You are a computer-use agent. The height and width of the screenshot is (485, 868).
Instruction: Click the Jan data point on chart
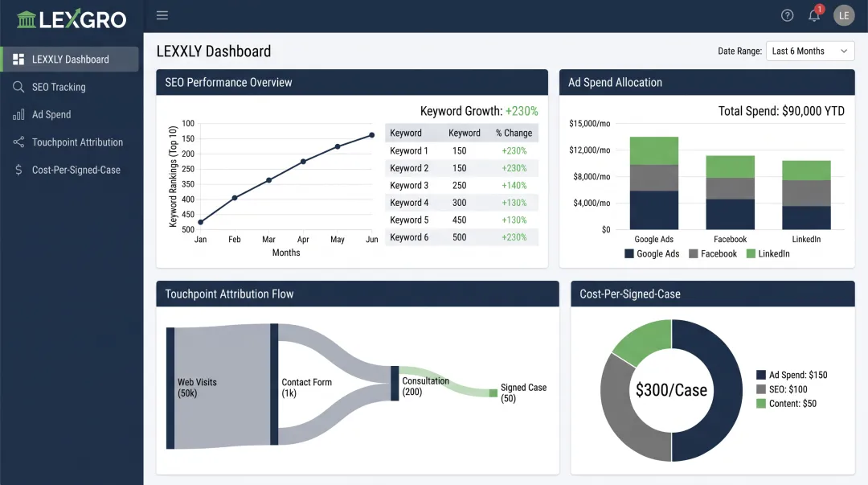[200, 222]
